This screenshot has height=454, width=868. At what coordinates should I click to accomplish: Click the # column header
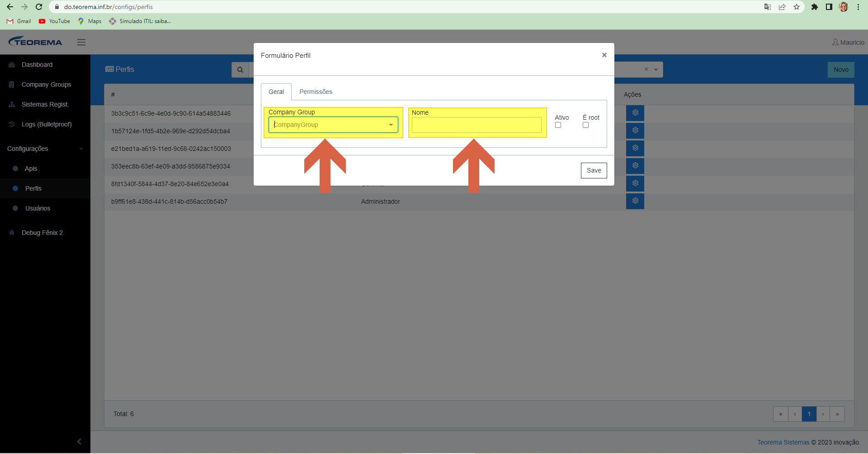tap(113, 94)
